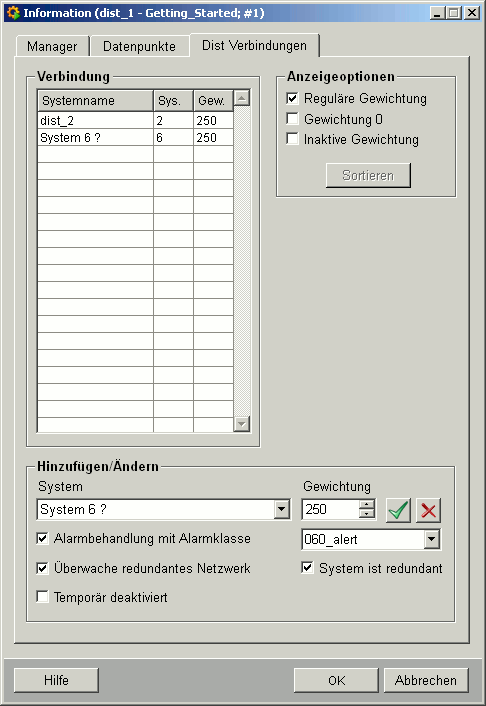Click the table scrollbar down arrow

click(242, 424)
